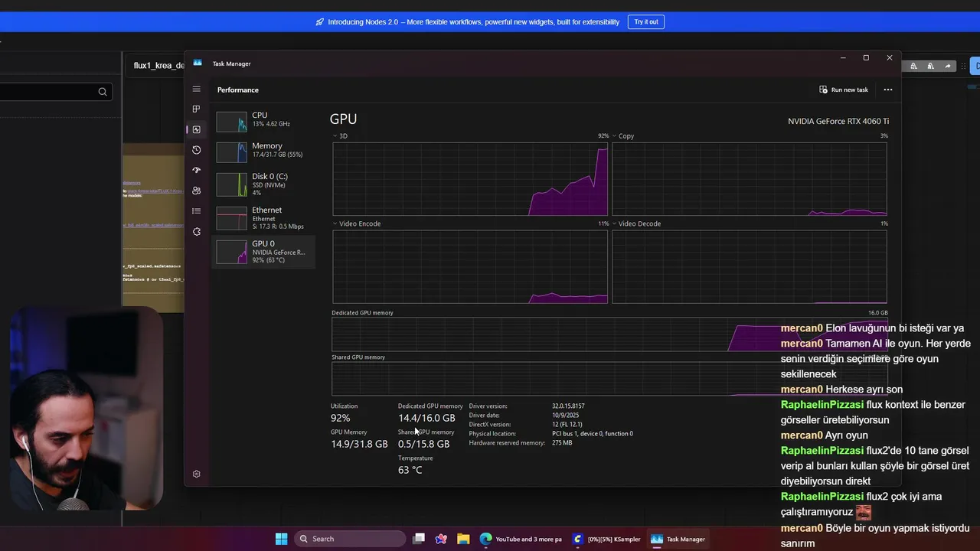The width and height of the screenshot is (980, 551).
Task: Click the Task Manager taskbar button
Action: pos(678,539)
